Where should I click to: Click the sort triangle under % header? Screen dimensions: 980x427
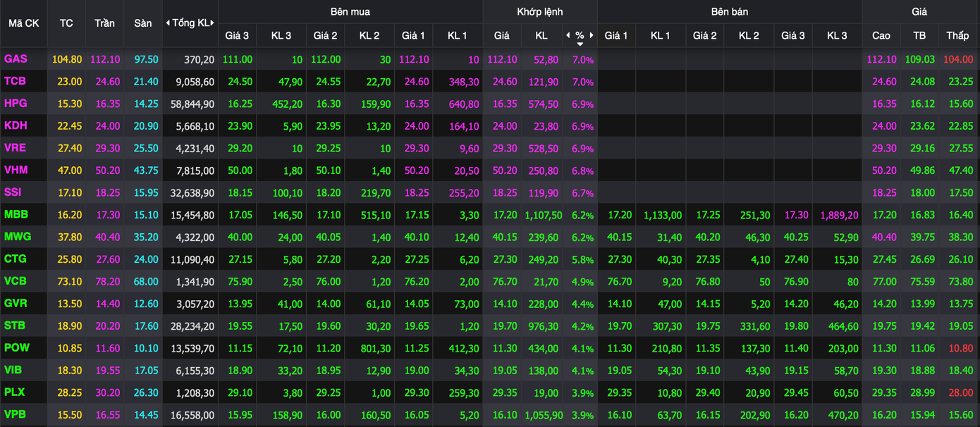click(x=580, y=44)
